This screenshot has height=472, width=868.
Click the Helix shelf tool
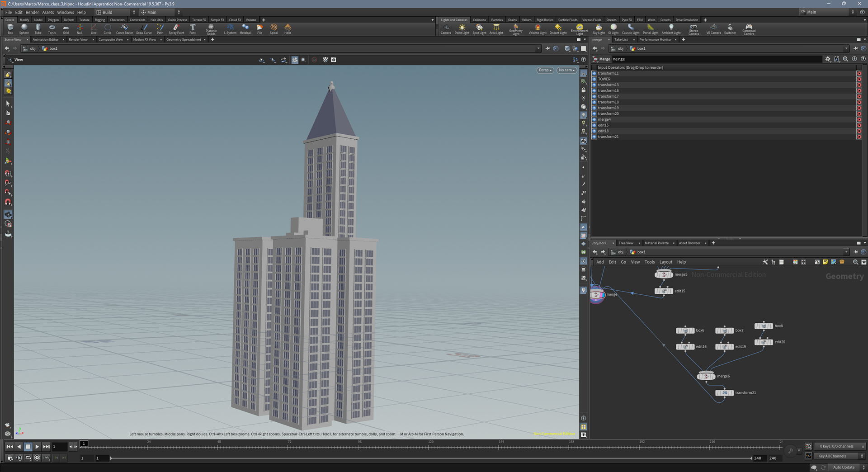[288, 29]
